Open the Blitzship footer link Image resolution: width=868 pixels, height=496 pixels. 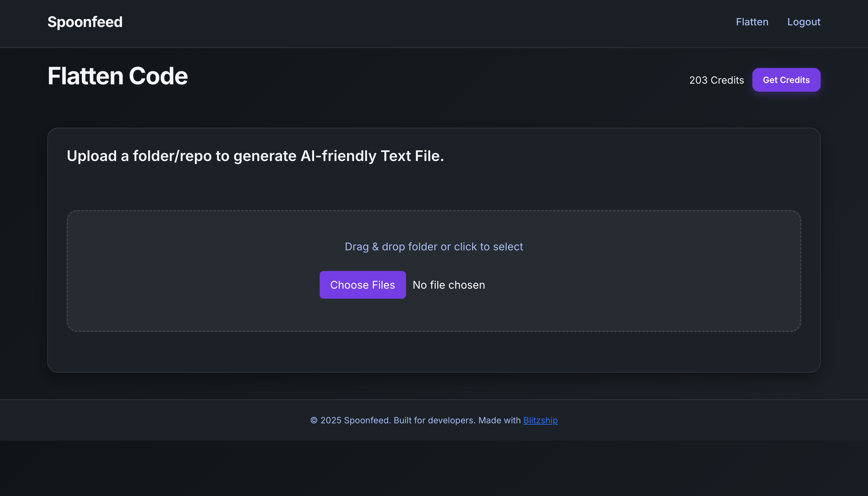point(540,420)
